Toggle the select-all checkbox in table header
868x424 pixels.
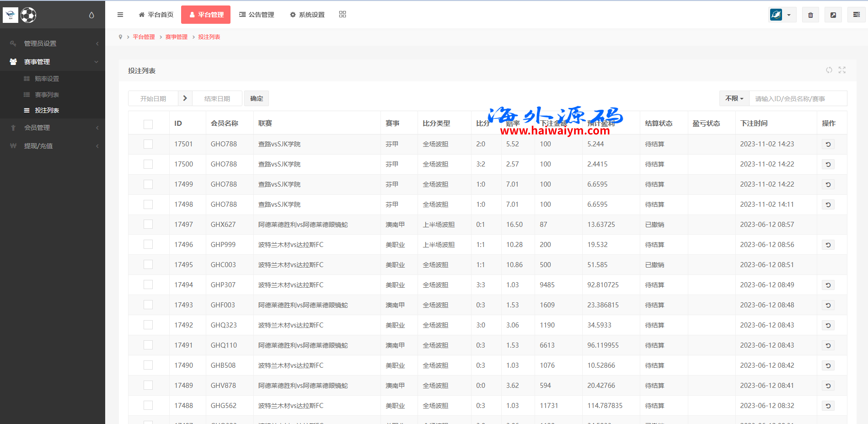(148, 124)
